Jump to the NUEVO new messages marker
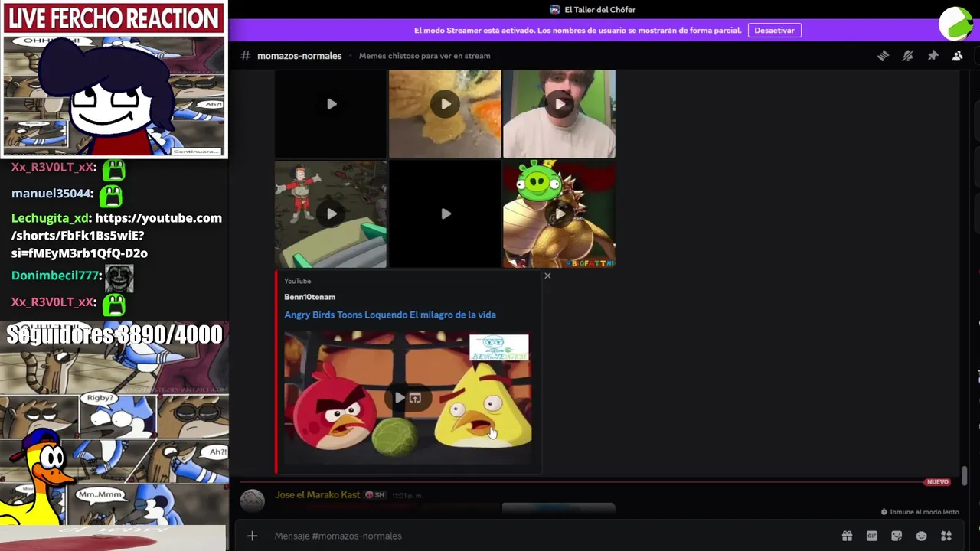Screen dimensions: 980x551 coord(938,482)
